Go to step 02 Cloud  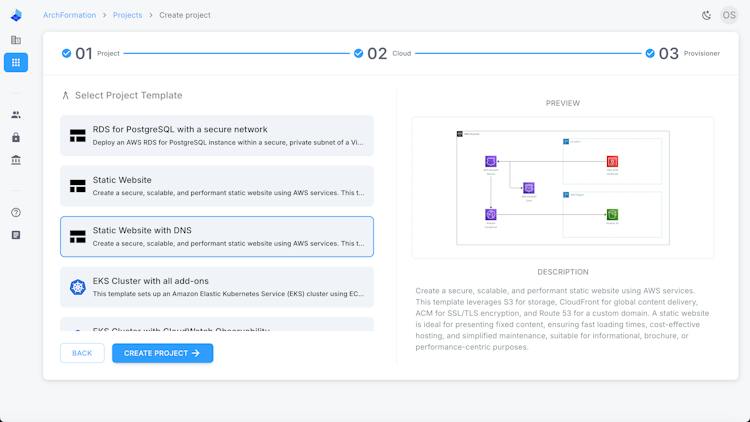point(382,53)
